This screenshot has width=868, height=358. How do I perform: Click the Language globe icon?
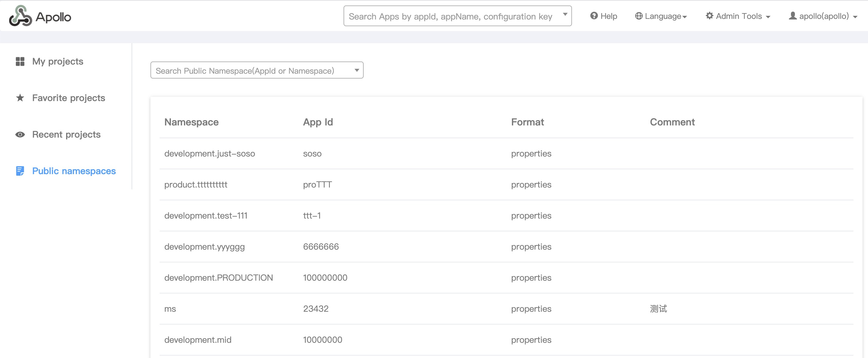pos(639,16)
